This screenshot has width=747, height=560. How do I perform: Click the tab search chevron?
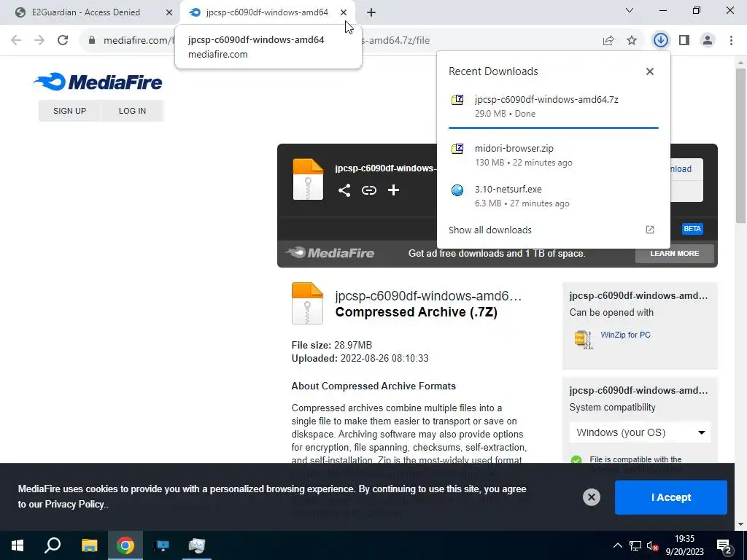[630, 10]
